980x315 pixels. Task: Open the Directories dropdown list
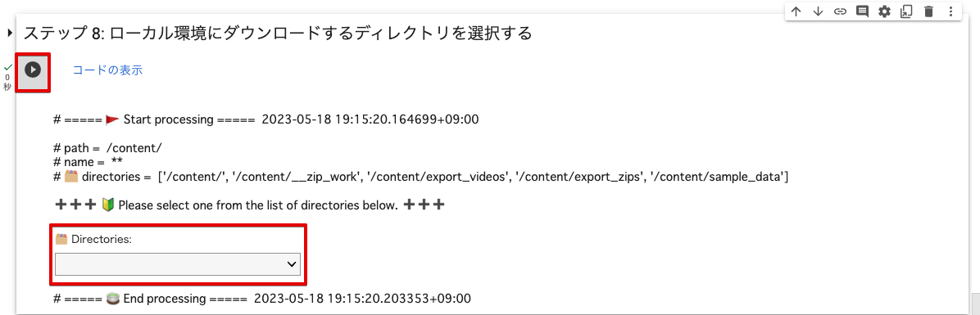[178, 263]
